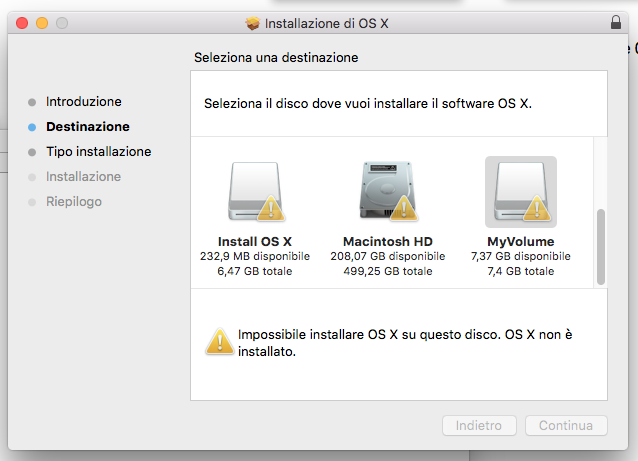Click the 'Installazione di OS X' window title
Viewport: 638px width, 461px height.
pyautogui.click(x=326, y=23)
